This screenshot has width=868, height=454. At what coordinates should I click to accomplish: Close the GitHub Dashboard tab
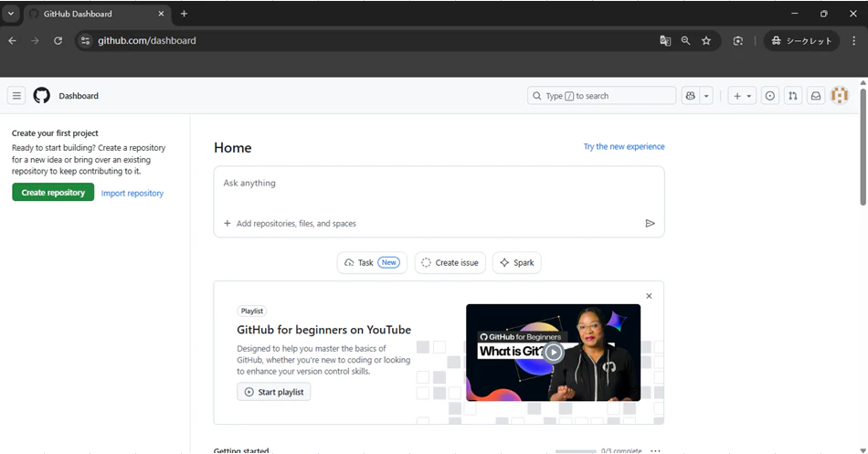pyautogui.click(x=161, y=14)
